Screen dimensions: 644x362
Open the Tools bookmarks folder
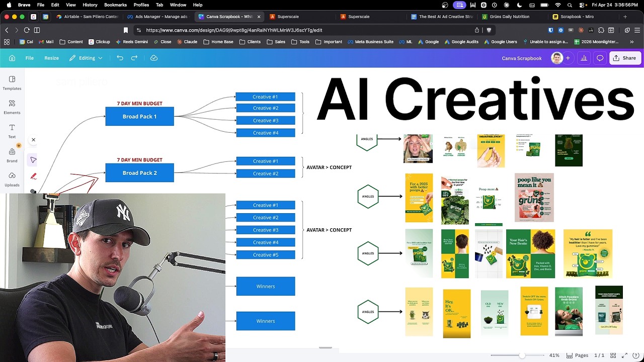click(x=300, y=42)
